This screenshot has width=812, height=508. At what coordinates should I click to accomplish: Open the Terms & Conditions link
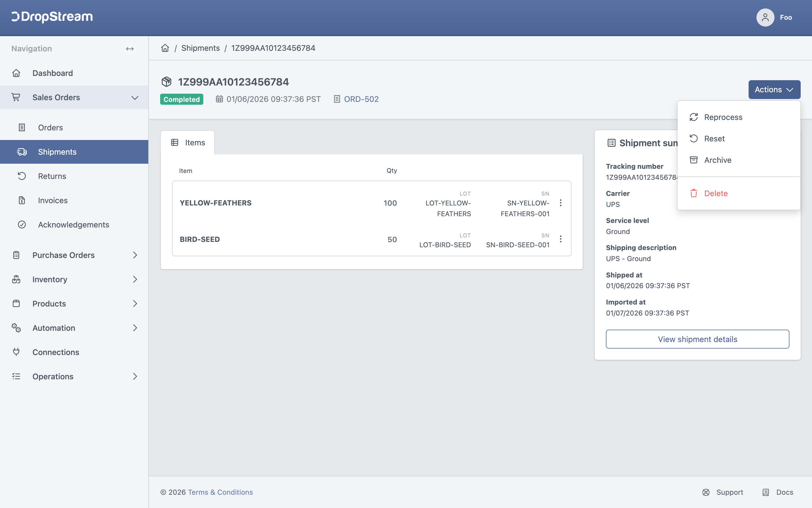pyautogui.click(x=220, y=492)
